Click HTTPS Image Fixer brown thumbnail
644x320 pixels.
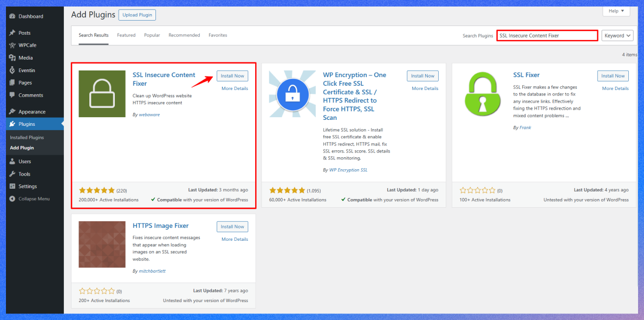pos(102,244)
